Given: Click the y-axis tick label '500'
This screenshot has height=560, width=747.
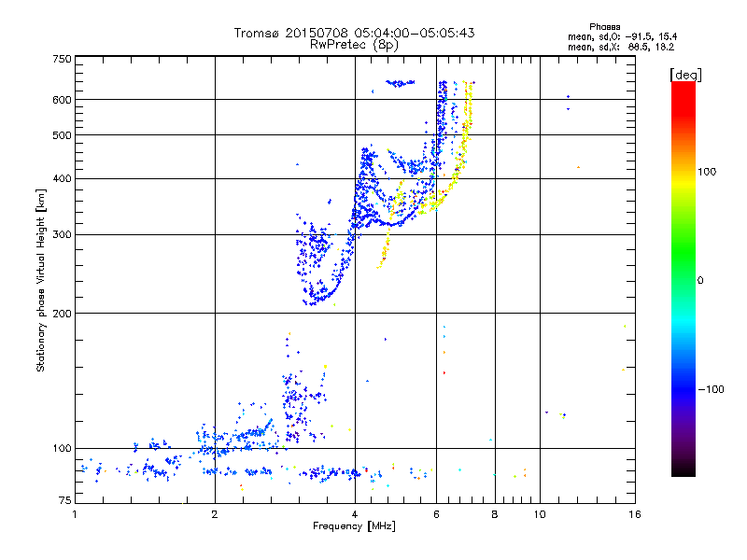Looking at the screenshot, I should [x=62, y=135].
